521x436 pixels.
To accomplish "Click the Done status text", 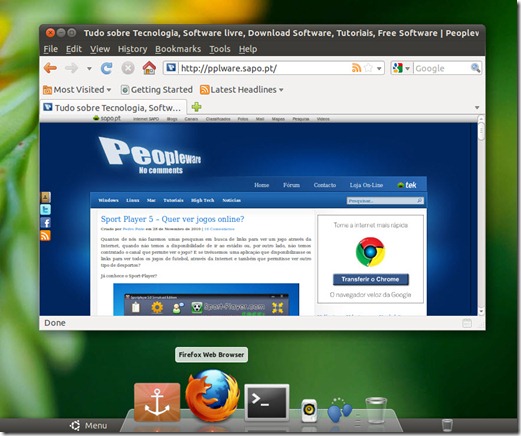I will [x=55, y=323].
